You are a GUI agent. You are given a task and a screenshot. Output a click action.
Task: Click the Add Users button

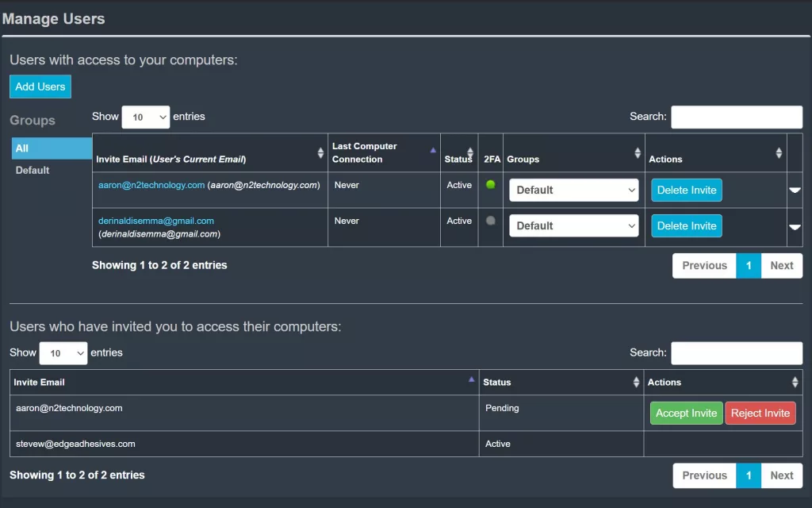(x=40, y=87)
